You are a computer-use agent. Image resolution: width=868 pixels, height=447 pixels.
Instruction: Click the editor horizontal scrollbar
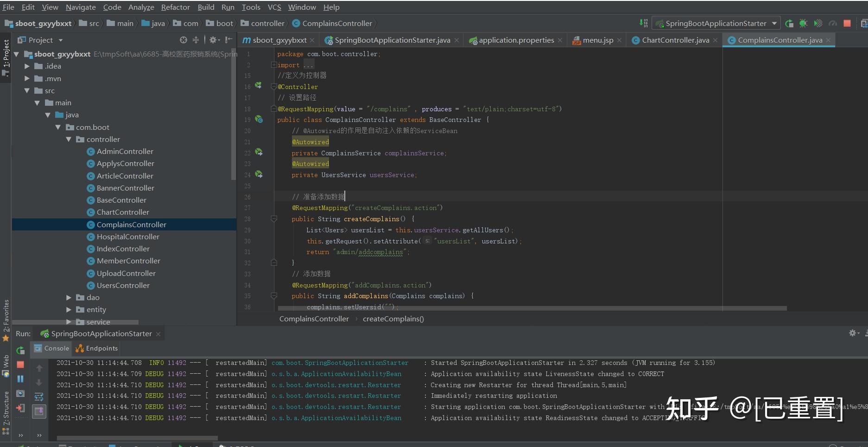pos(532,308)
